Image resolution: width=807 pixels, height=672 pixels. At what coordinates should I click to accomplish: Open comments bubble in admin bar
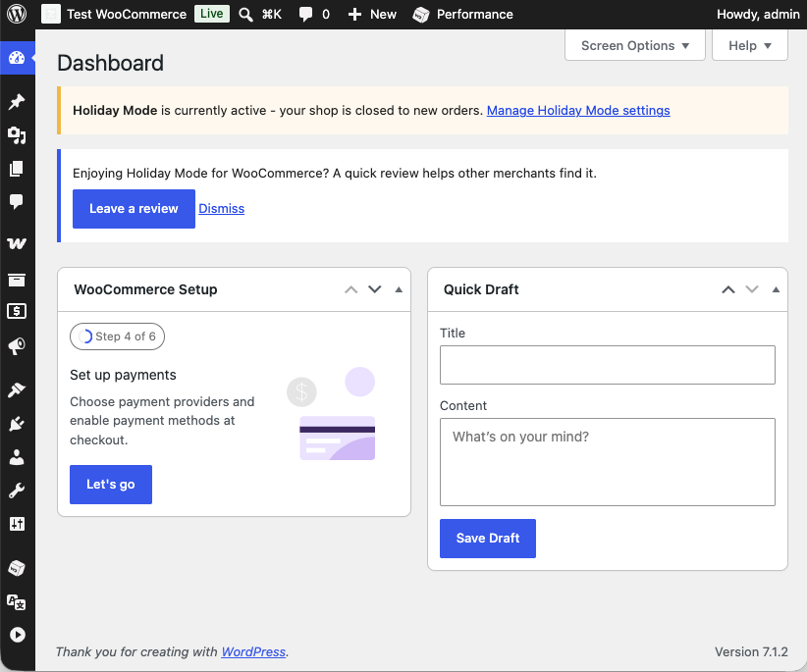click(x=305, y=14)
